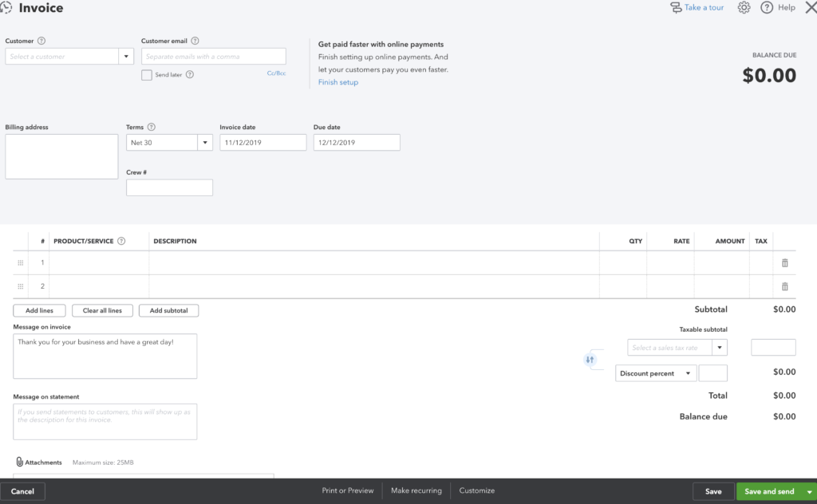Delete line 2 with trash icon

click(784, 286)
